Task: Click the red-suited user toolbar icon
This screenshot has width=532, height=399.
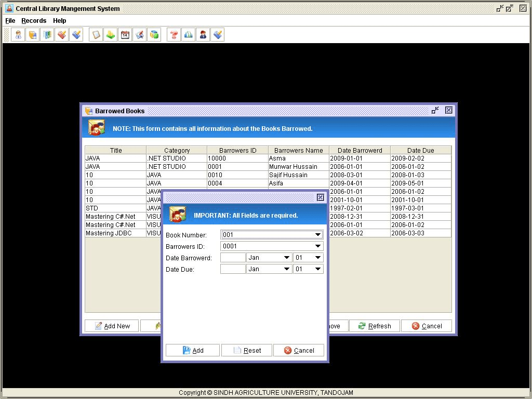Action: click(x=203, y=35)
